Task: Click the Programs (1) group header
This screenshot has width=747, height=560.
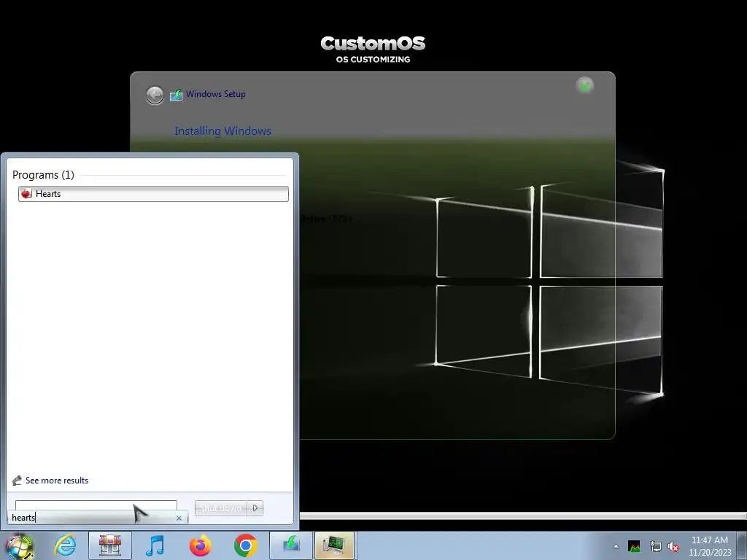Action: pyautogui.click(x=43, y=175)
